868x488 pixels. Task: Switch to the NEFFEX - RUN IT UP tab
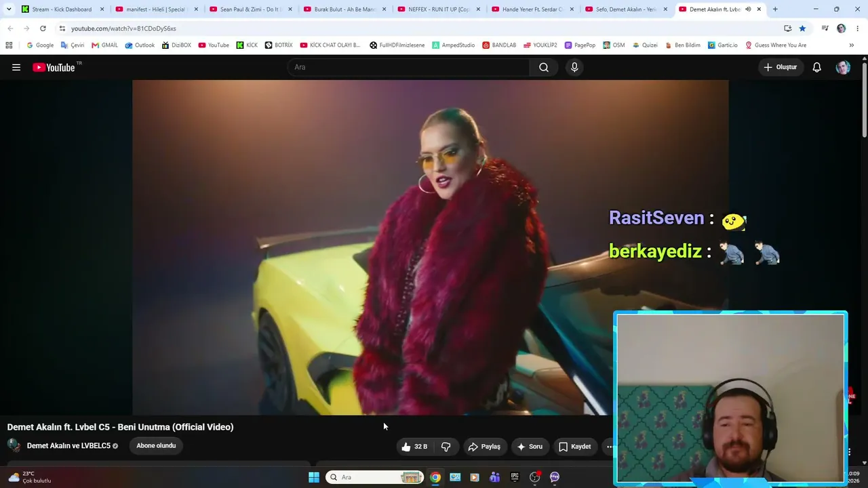pos(438,9)
